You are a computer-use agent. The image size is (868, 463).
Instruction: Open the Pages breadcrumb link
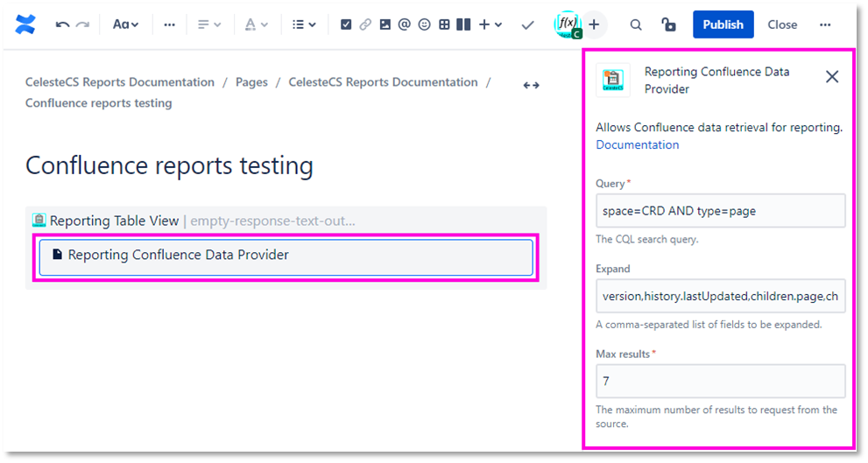251,82
